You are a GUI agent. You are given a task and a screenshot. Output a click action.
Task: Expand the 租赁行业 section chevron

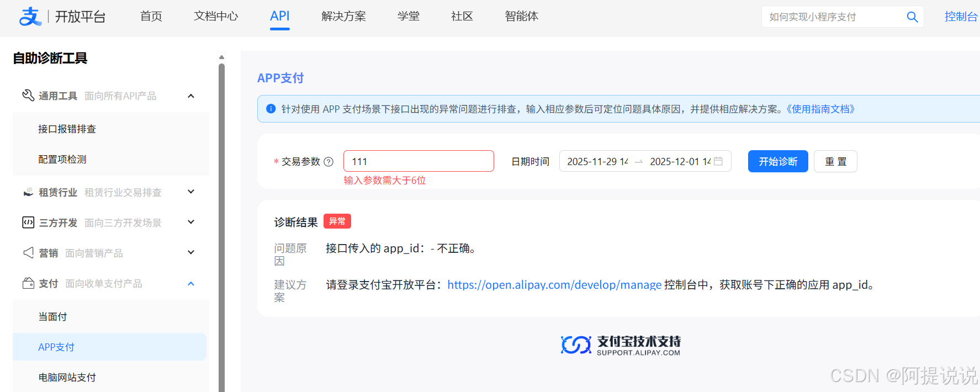191,192
